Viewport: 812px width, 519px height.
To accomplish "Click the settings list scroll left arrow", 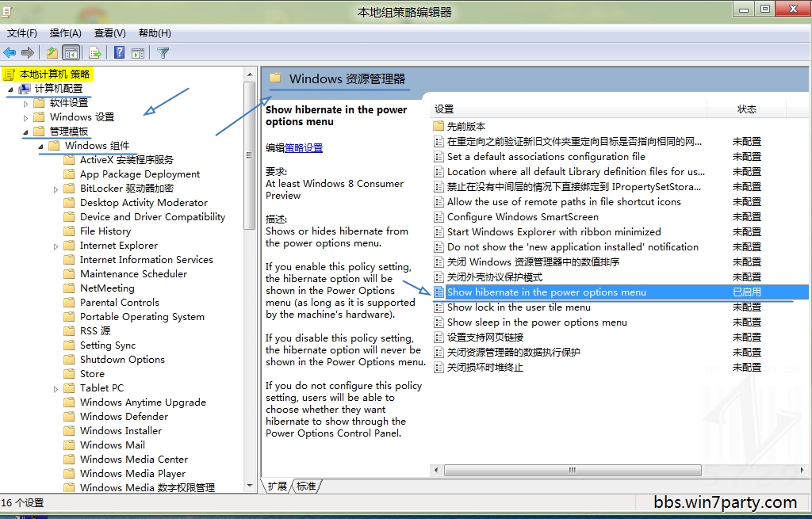I will point(436,471).
